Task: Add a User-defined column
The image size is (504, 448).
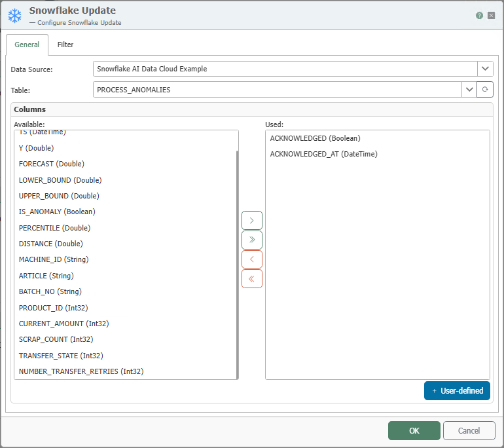Action: [457, 391]
